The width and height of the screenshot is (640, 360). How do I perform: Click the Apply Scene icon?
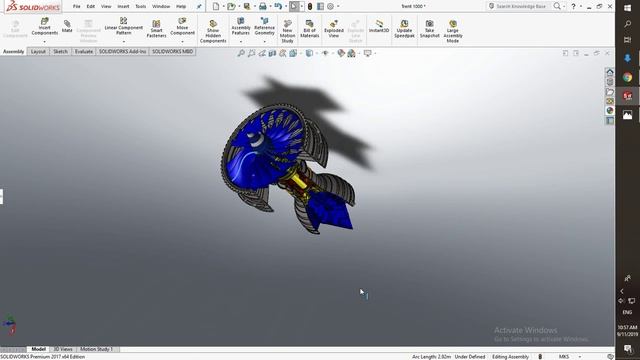click(351, 53)
